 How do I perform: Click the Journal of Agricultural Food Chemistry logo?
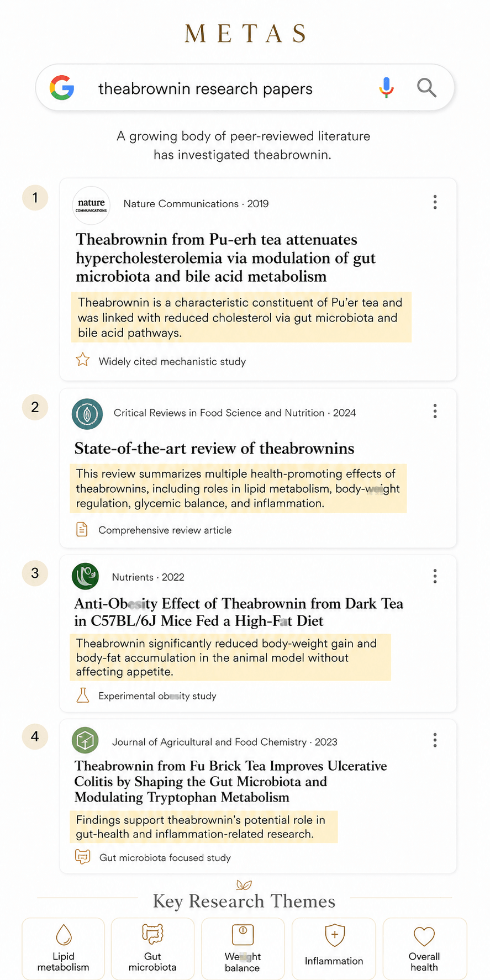tap(85, 741)
